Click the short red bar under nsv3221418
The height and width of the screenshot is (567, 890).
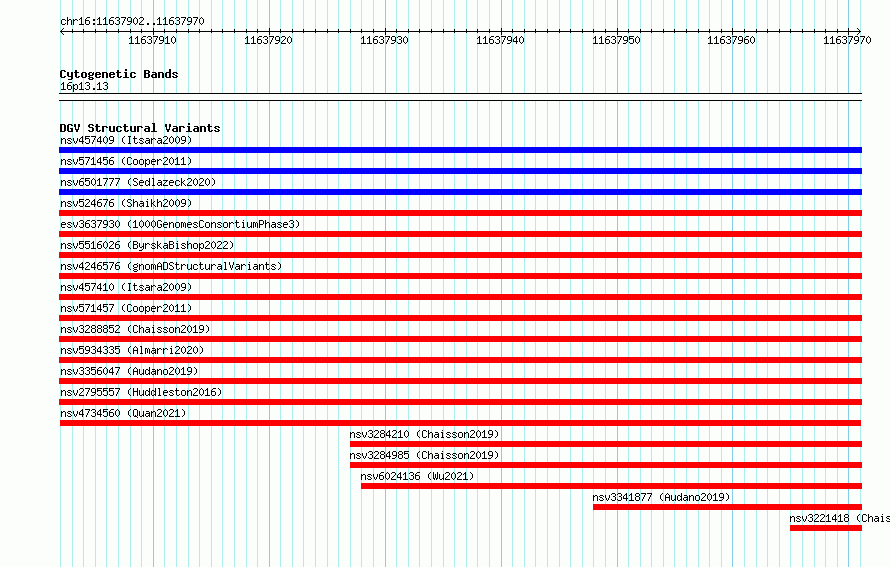point(826,528)
